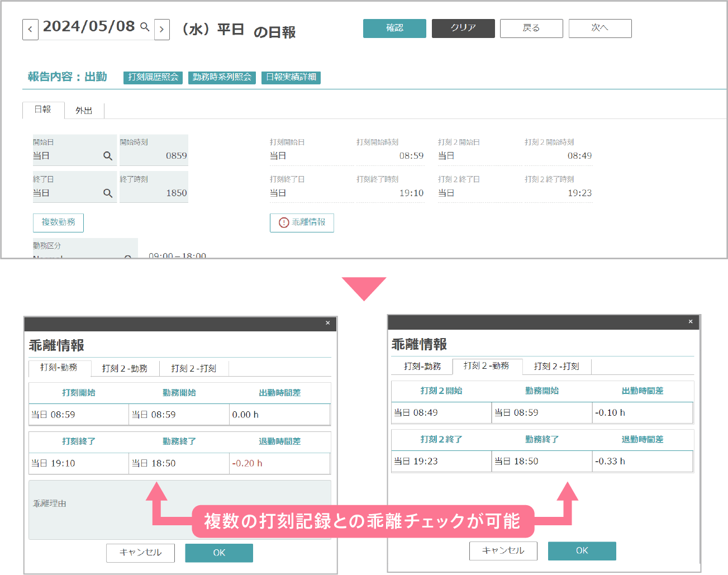Open the 乖離情報 alert button
This screenshot has width=728, height=575.
(x=302, y=222)
